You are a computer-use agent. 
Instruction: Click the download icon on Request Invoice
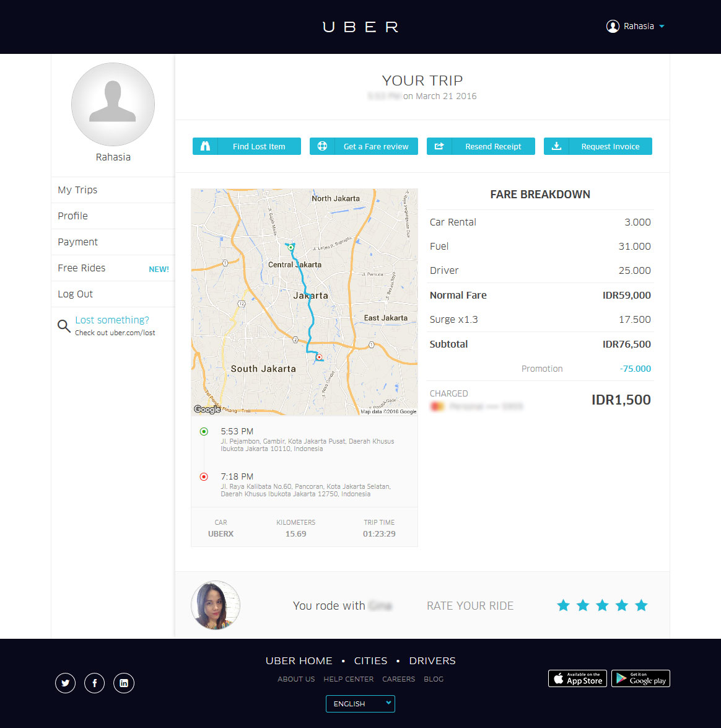[x=556, y=146]
